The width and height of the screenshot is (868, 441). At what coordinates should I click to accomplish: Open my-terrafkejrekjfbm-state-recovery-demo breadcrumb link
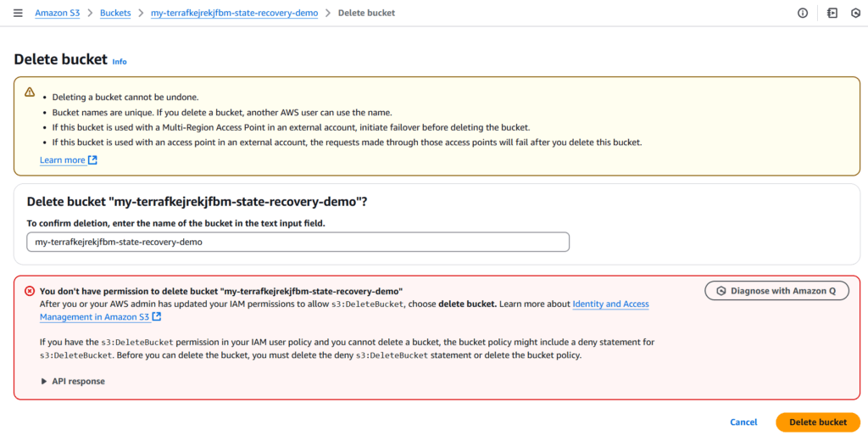click(234, 13)
